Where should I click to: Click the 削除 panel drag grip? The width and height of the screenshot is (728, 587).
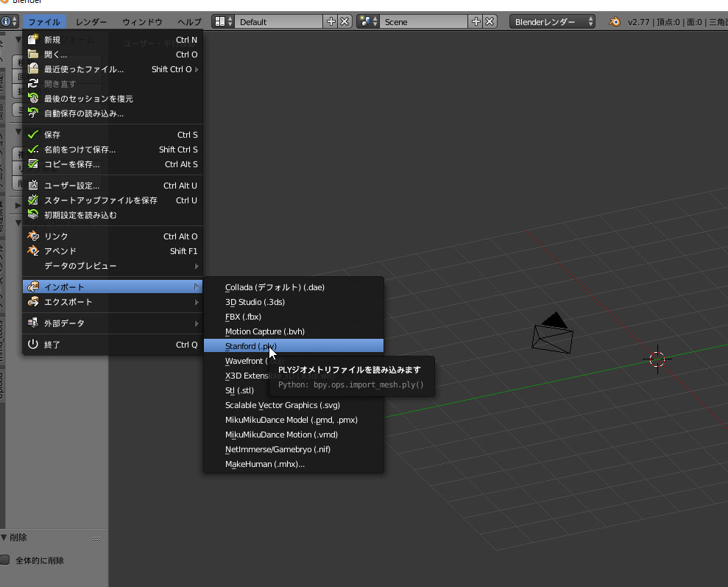96,538
